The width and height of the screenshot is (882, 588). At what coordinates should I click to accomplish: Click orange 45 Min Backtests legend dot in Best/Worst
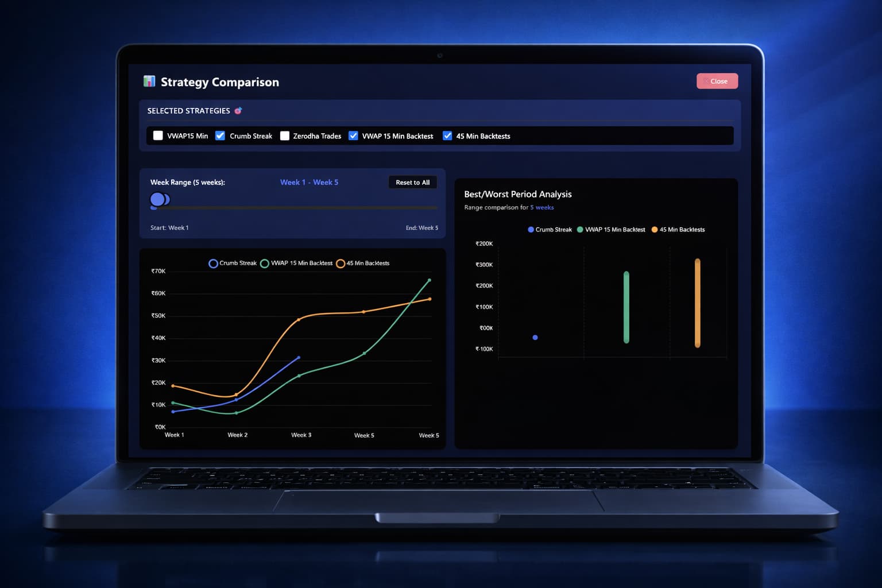pos(655,230)
